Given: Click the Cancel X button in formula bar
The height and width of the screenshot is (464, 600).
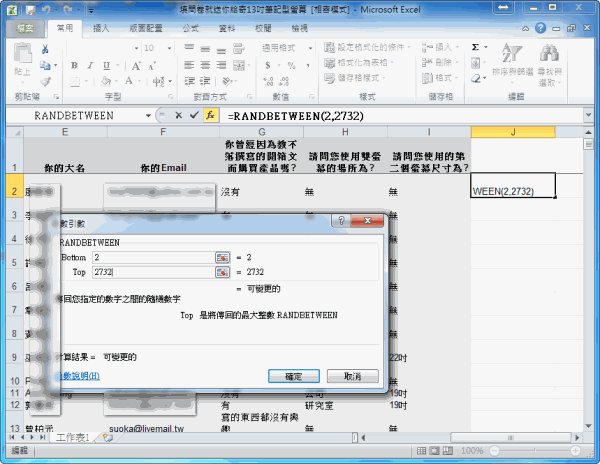Looking at the screenshot, I should (x=178, y=115).
